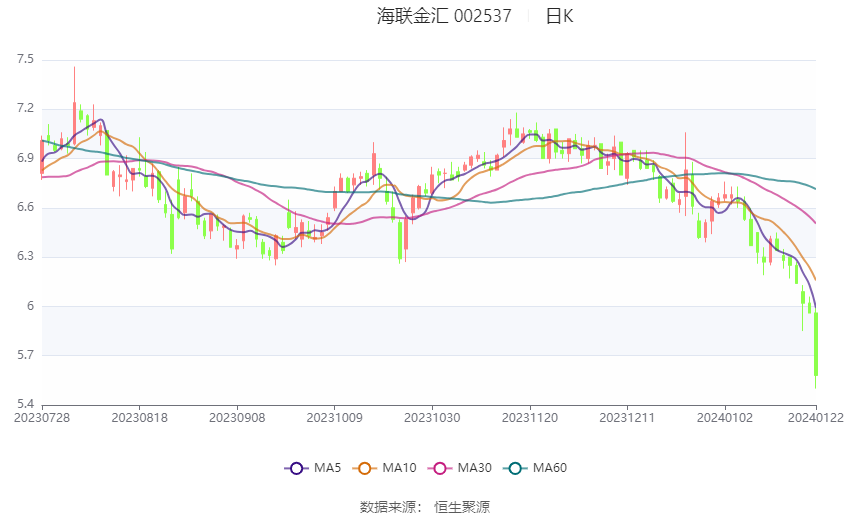This screenshot has height=517, width=850.
Task: Select the 日K label in the title
Action: [559, 16]
